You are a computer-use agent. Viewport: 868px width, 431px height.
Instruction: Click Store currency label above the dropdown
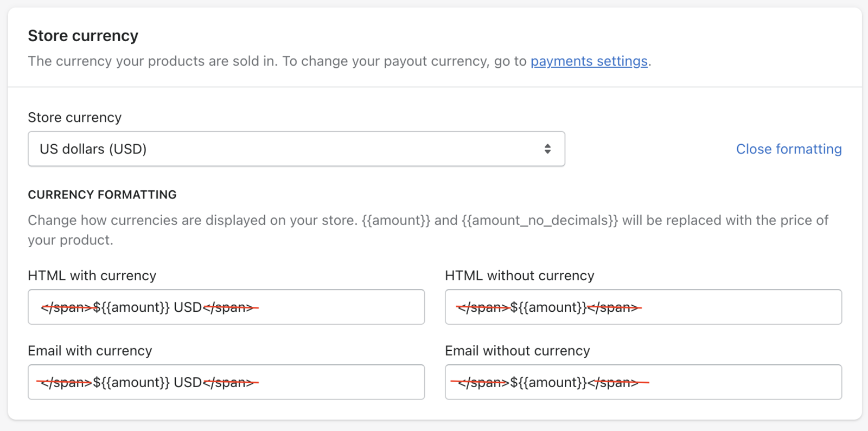(74, 118)
